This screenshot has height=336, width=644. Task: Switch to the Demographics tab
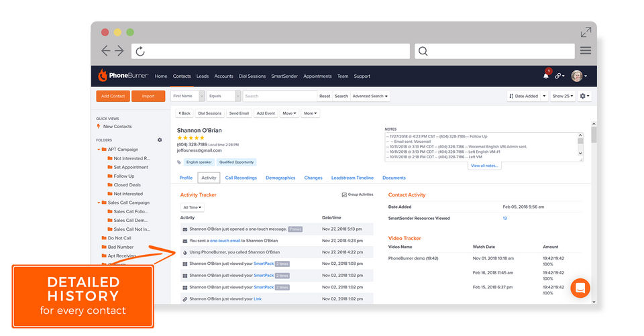pos(280,178)
